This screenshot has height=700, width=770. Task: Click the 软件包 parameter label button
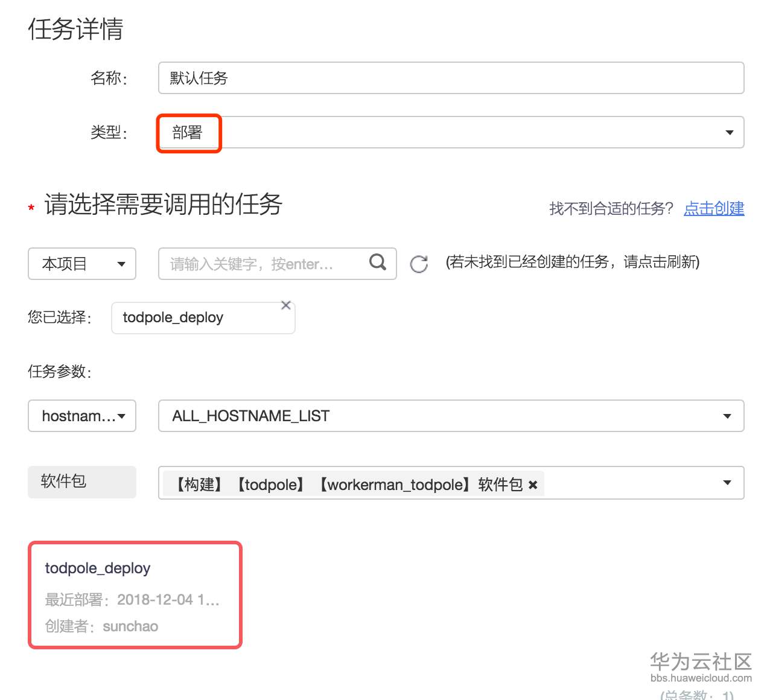(x=81, y=482)
